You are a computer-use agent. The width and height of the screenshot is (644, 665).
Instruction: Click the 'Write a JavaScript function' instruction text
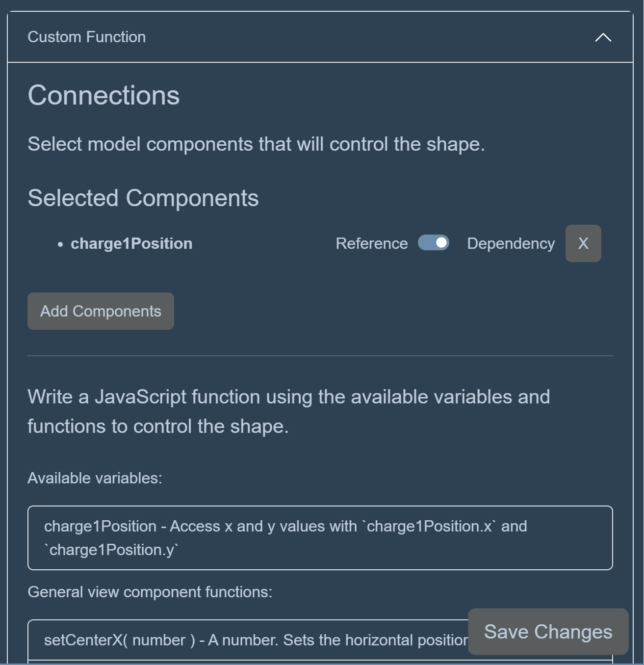(x=289, y=411)
